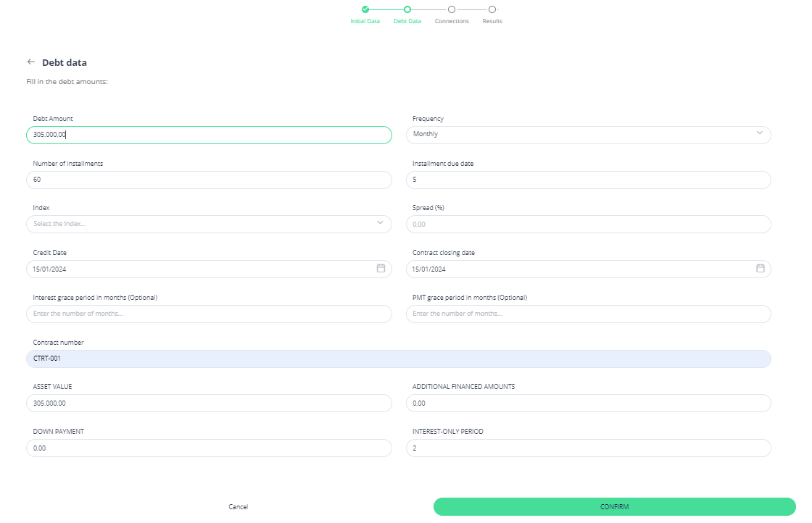Click the DOWN PAYMENT label
The image size is (812, 523).
coord(58,432)
